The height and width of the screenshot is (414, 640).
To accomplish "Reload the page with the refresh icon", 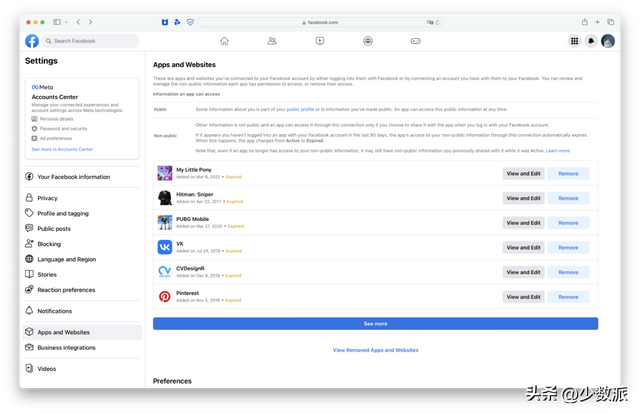I will click(437, 22).
